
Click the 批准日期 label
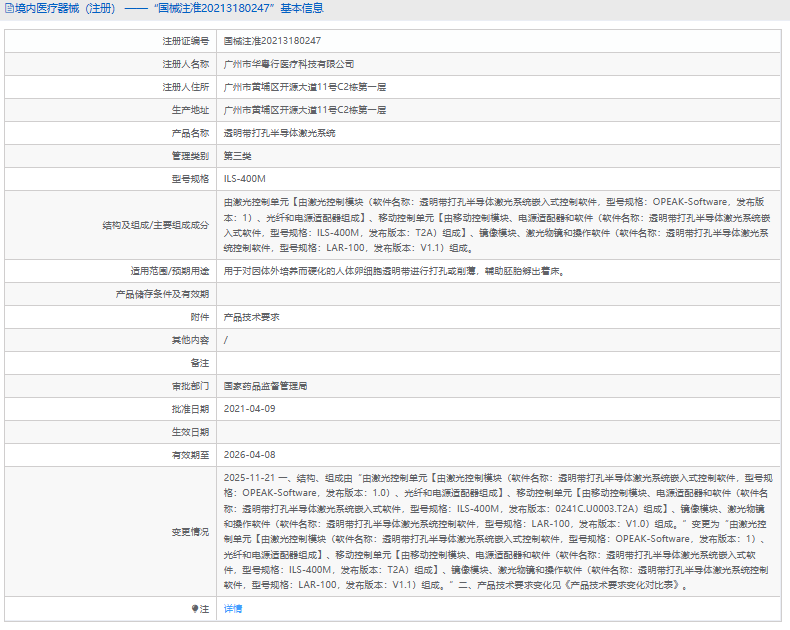point(190,409)
